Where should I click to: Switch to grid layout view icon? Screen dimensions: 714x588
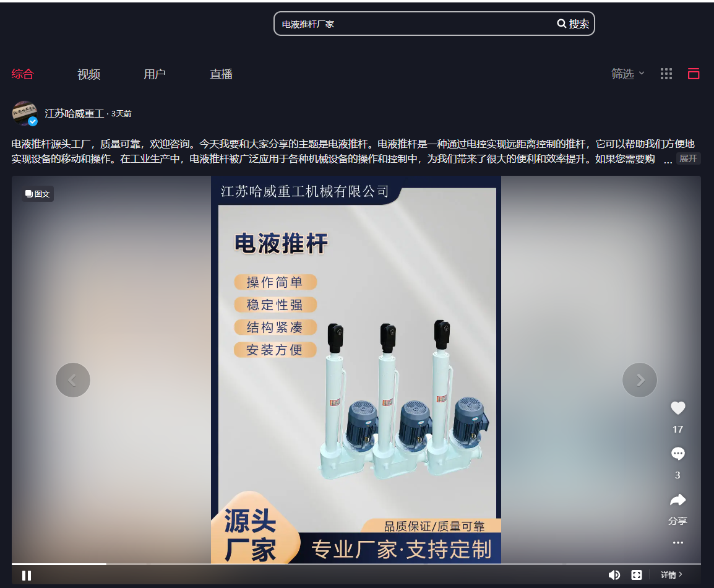(666, 74)
